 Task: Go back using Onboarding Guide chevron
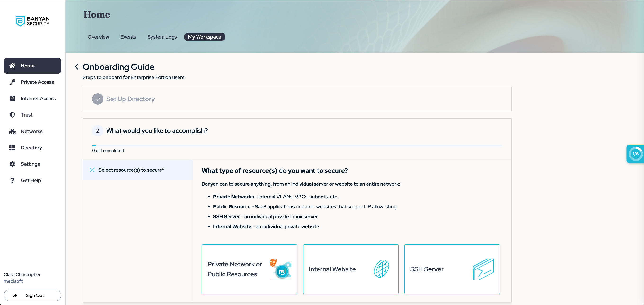click(77, 67)
